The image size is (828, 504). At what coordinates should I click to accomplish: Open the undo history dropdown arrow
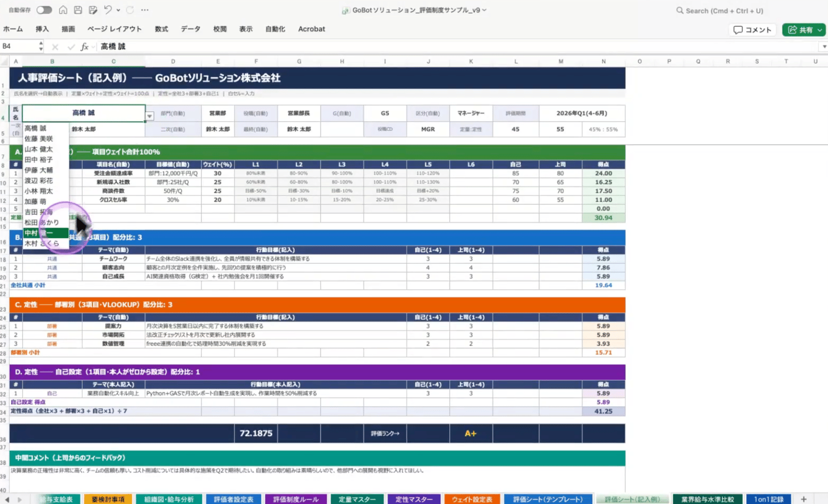119,10
